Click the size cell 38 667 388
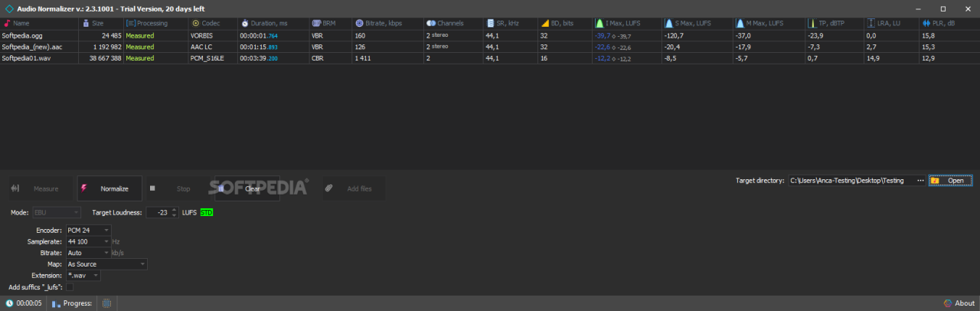 [x=101, y=58]
